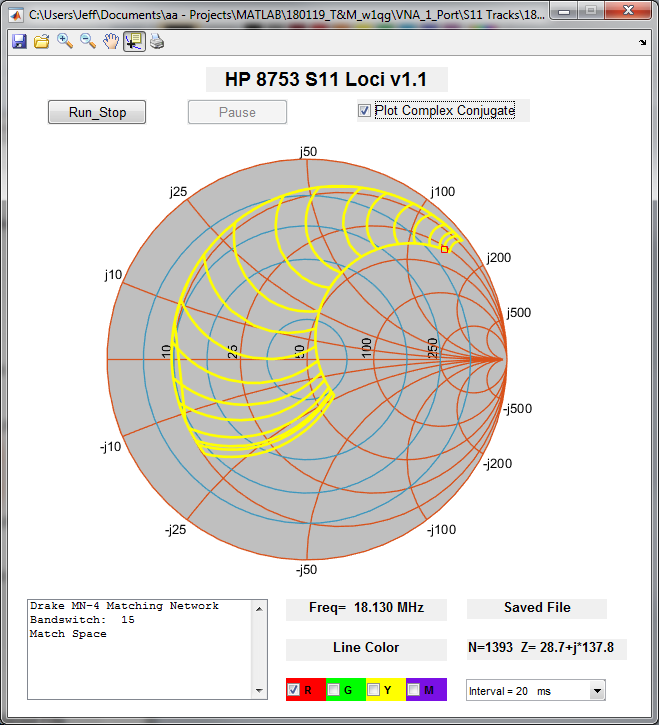Click the Pause button
659x725 pixels.
pos(237,112)
